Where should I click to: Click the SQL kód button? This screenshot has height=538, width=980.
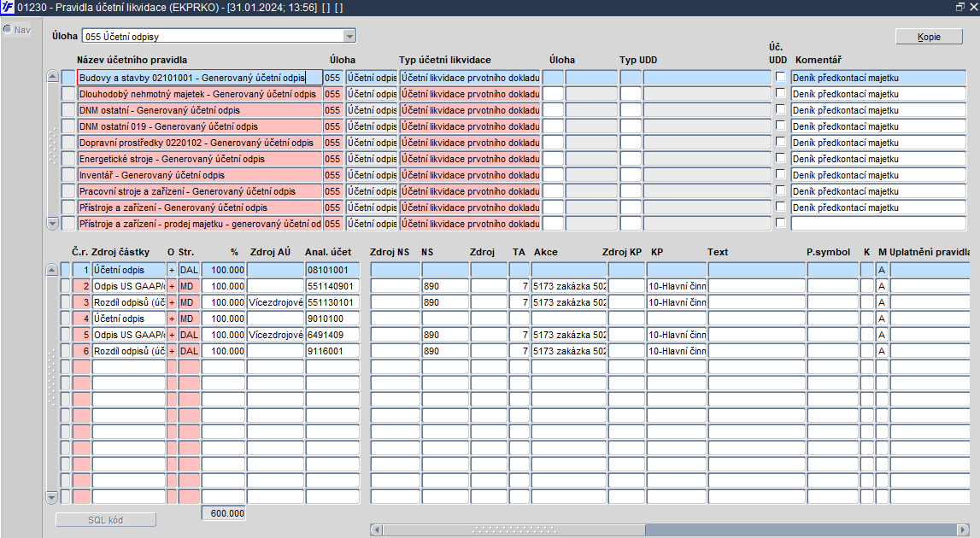pyautogui.click(x=106, y=520)
